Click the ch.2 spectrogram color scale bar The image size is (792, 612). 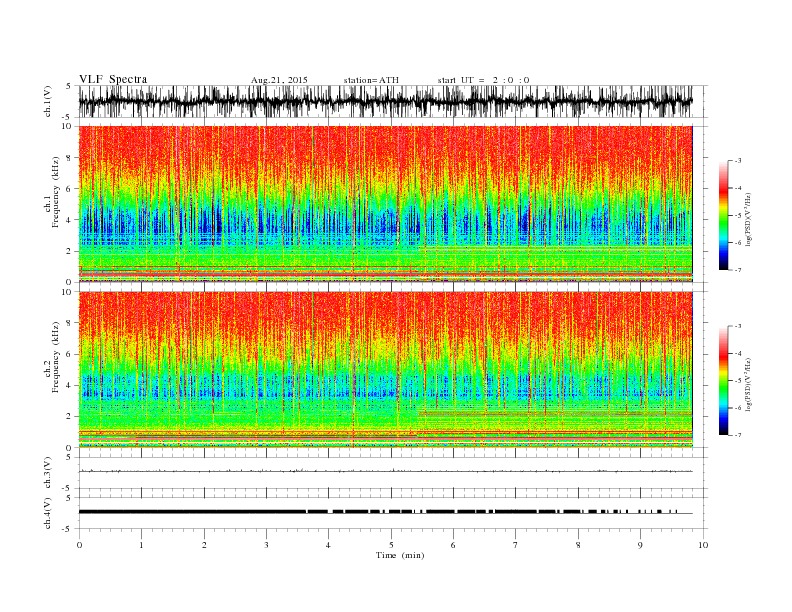(x=723, y=381)
